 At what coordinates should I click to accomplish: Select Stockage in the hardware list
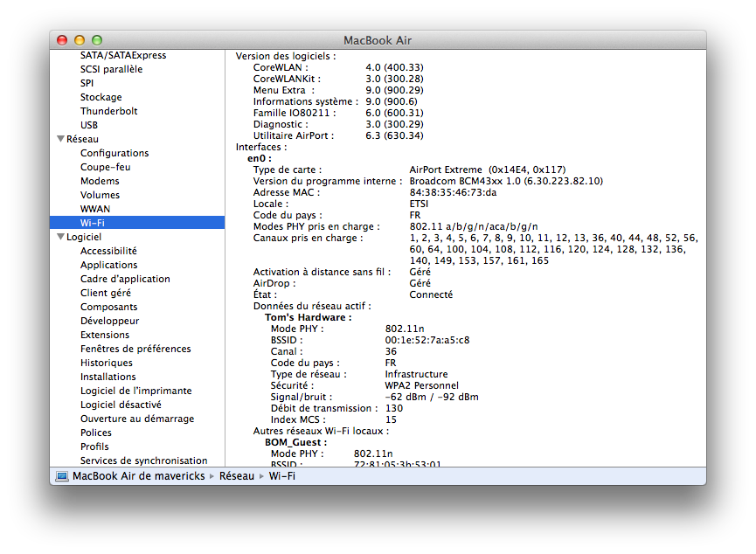(x=101, y=97)
